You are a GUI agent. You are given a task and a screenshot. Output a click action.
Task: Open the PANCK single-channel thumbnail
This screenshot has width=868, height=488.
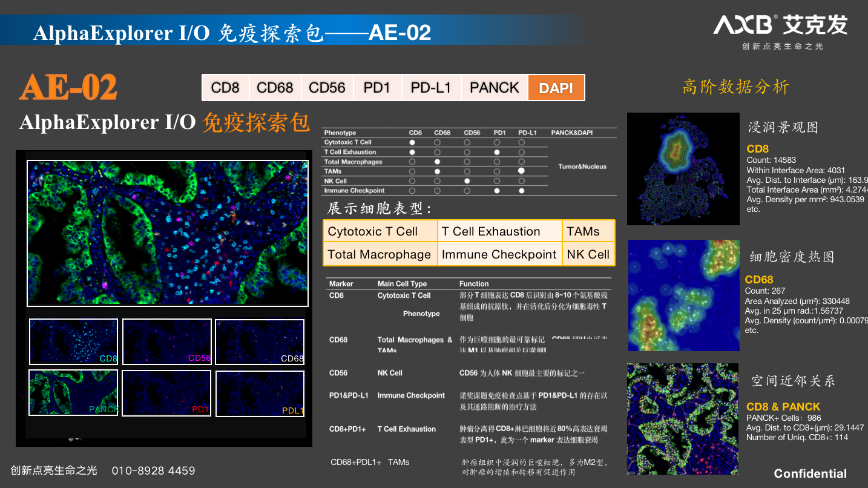coord(73,393)
